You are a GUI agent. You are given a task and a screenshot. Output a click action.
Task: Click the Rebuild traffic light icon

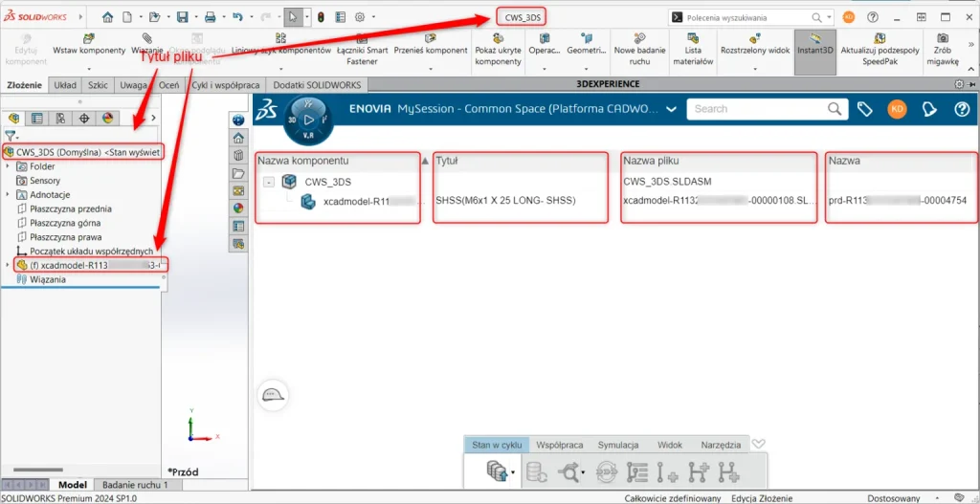[x=321, y=17]
